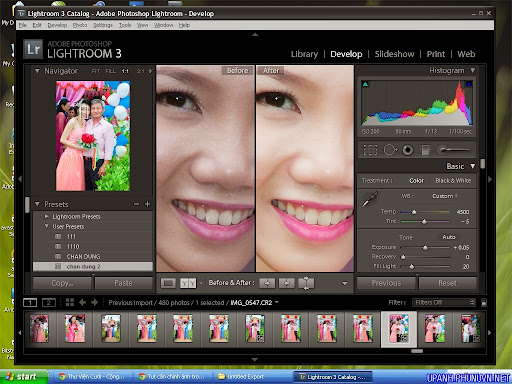Adjust the Temp slider

click(x=414, y=212)
